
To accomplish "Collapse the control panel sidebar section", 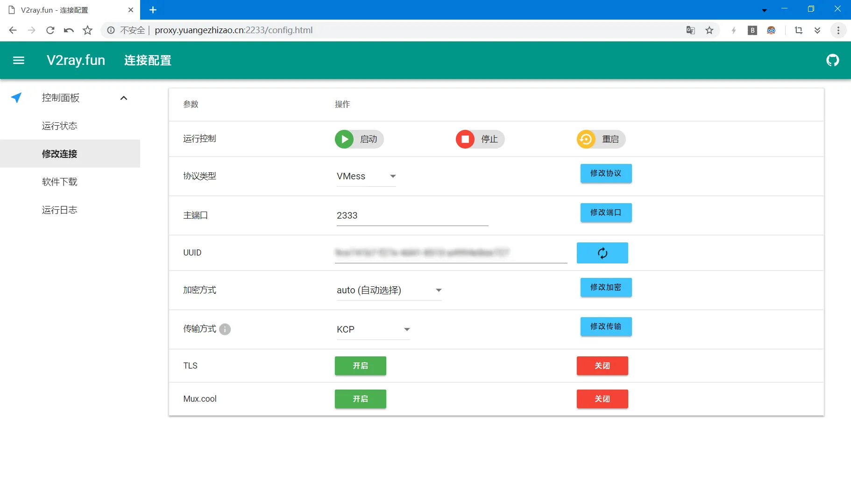I will 124,98.
